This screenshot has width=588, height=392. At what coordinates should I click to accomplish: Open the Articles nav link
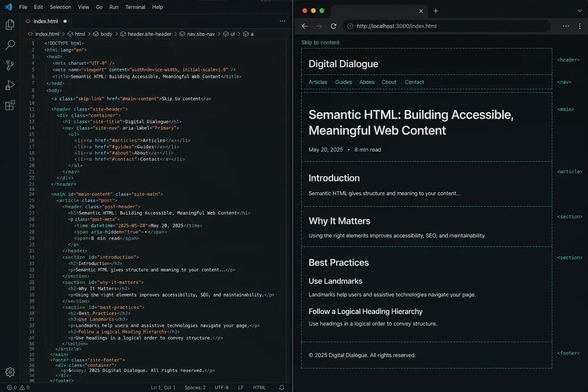coord(318,82)
